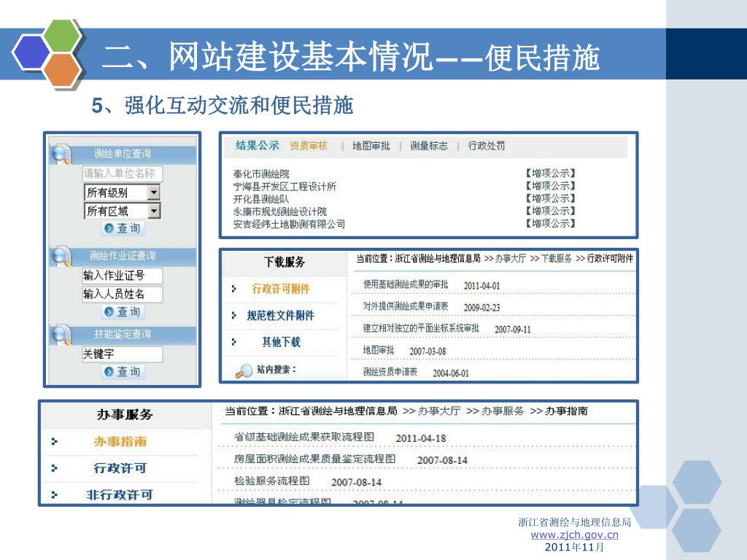Open the 办事指南 menu item

[x=120, y=441]
